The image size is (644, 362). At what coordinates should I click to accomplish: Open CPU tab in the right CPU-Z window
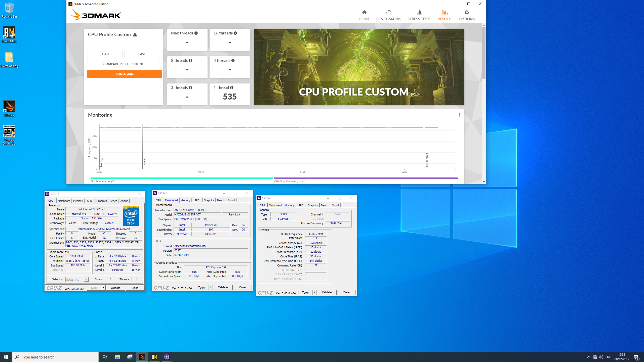coord(262,205)
